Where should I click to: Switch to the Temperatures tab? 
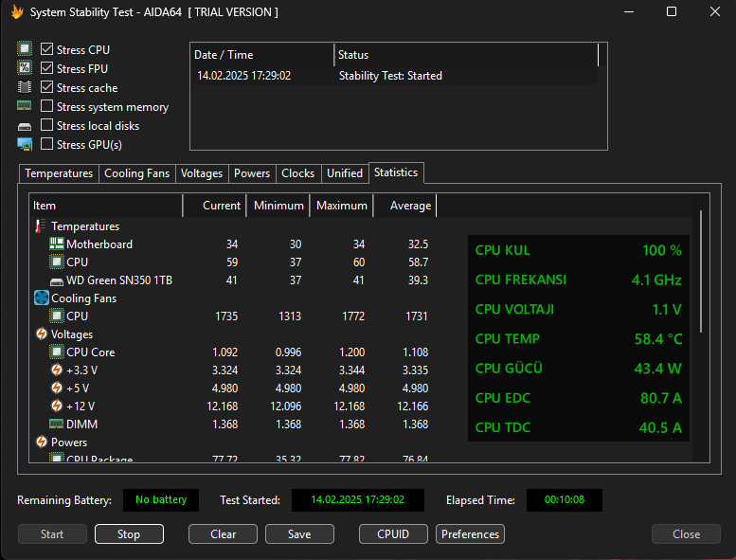[59, 173]
